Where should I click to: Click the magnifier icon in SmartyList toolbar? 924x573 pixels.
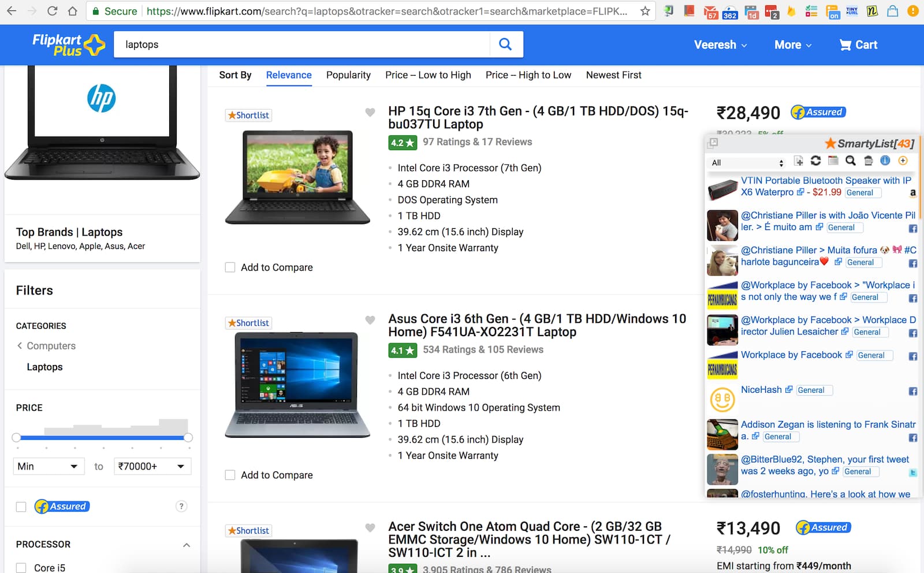850,161
